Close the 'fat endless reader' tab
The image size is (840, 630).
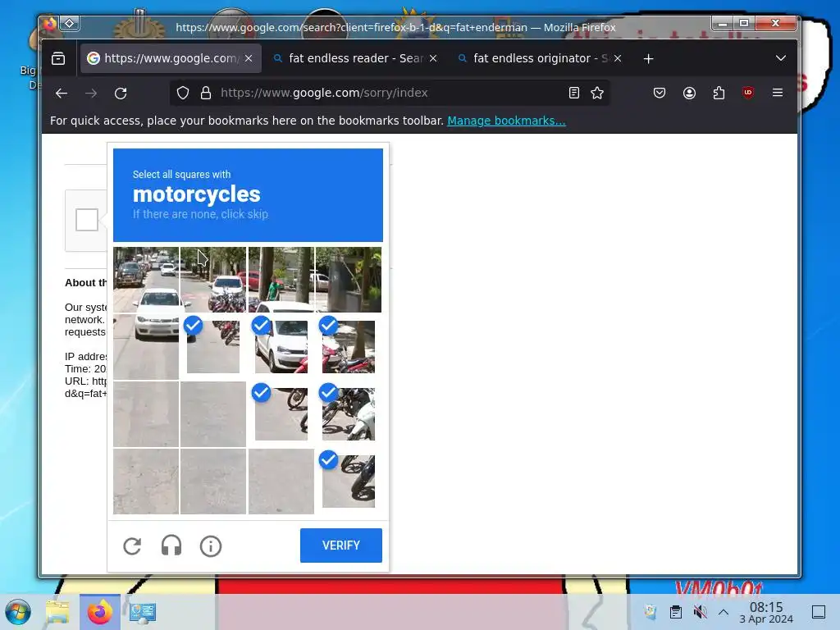(x=433, y=58)
